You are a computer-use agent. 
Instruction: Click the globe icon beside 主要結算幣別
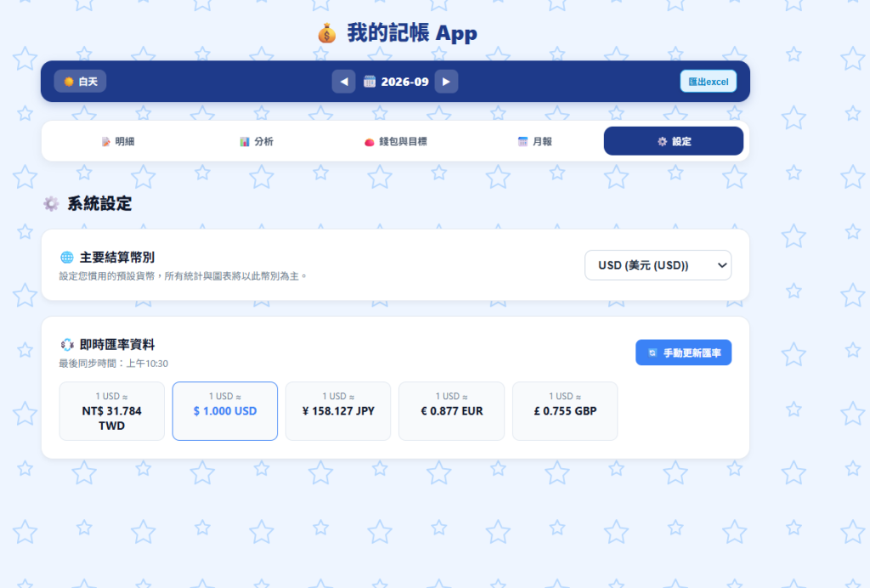tap(66, 257)
